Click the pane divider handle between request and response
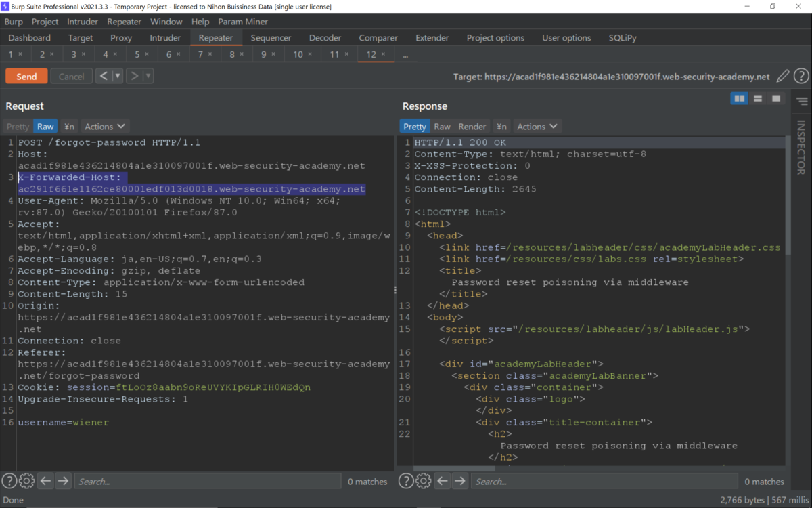The image size is (812, 508). coord(396,290)
